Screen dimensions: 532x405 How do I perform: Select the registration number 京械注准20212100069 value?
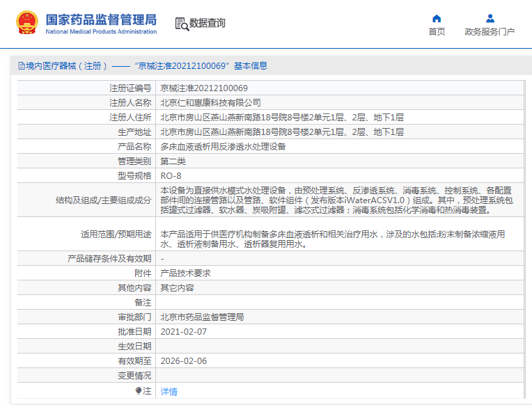coord(204,88)
